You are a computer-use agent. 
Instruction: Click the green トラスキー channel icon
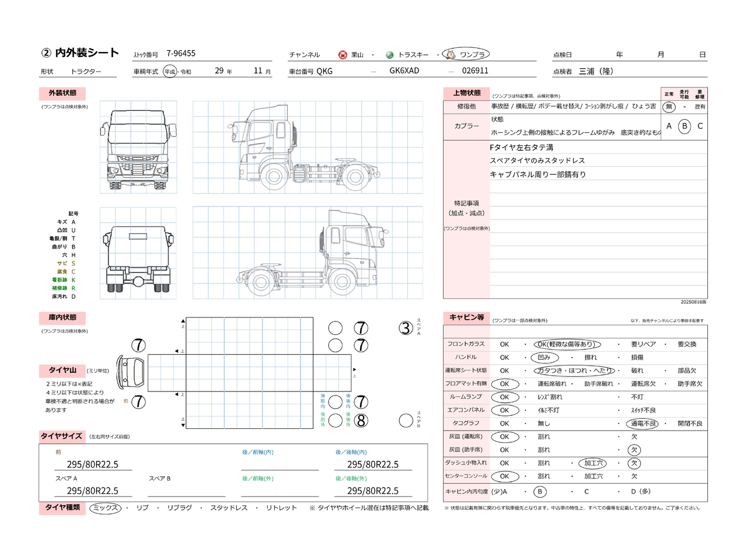[390, 55]
